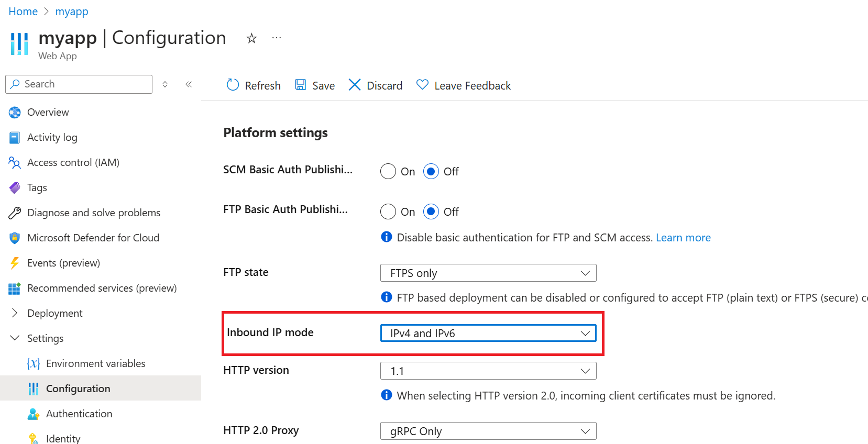The height and width of the screenshot is (444, 868).
Task: Click the Learn more link about basic authentication
Action: 683,237
